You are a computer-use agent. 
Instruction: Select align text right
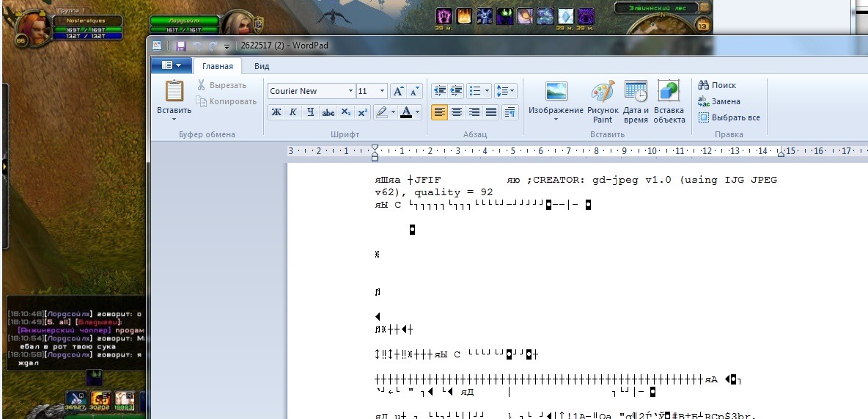point(474,112)
